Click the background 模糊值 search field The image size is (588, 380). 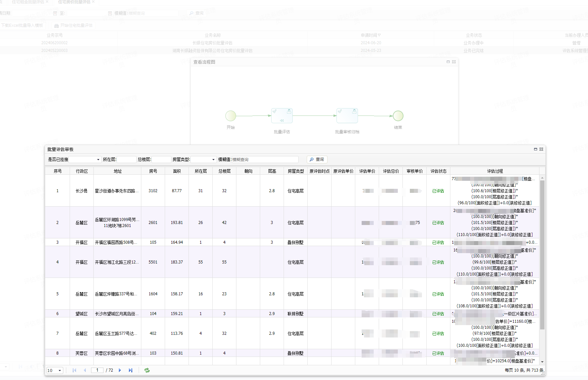tap(153, 13)
